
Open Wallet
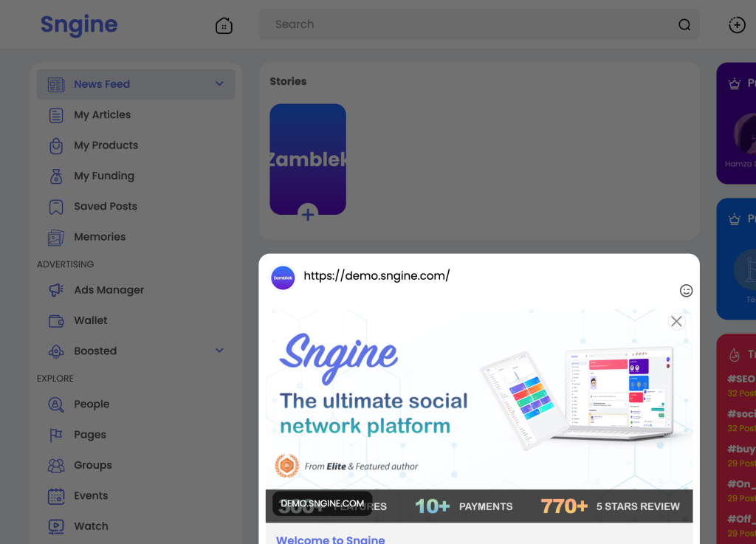(91, 320)
